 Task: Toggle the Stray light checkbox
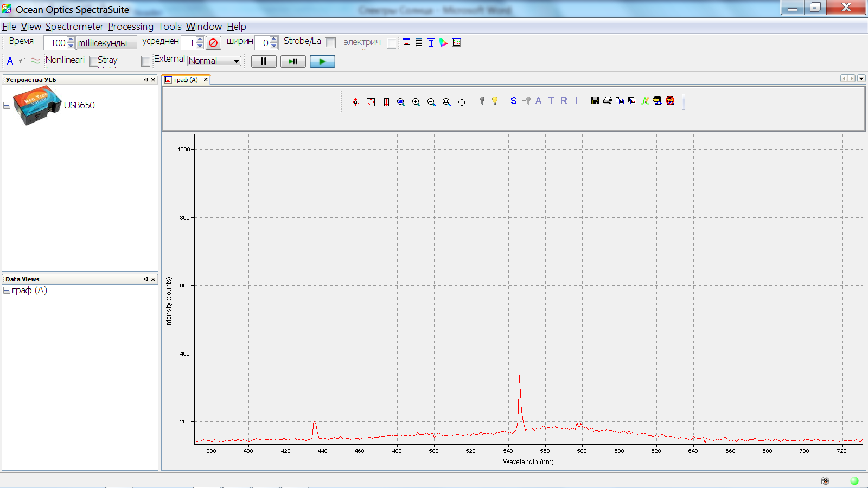tap(93, 61)
